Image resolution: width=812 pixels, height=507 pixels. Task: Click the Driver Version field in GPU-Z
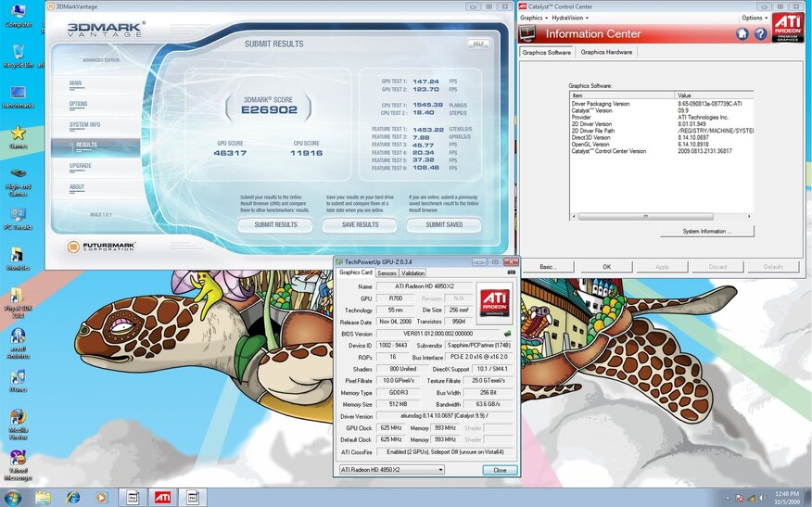tap(444, 416)
